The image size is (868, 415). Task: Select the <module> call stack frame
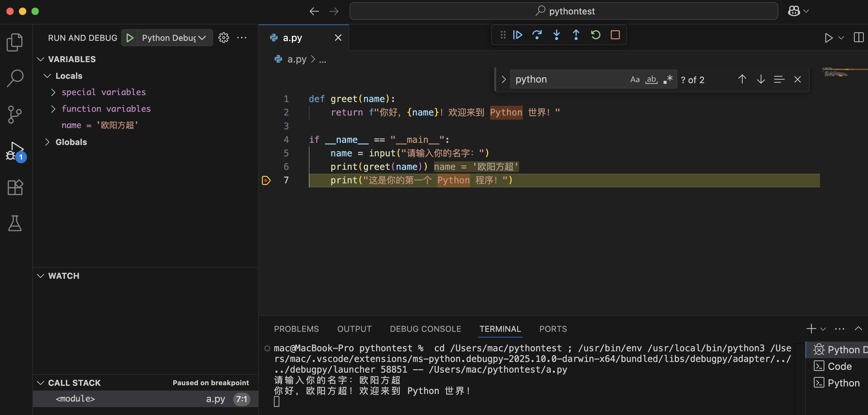point(146,399)
